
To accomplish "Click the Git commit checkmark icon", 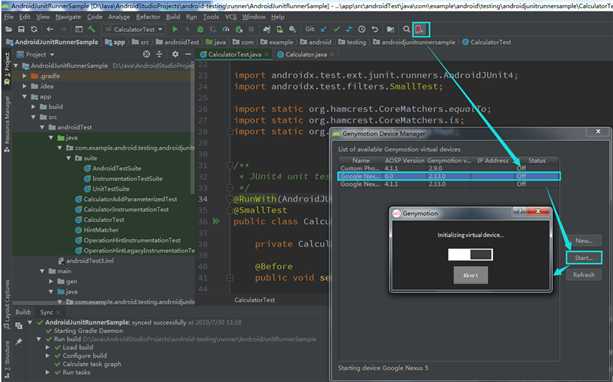I will coord(336,29).
